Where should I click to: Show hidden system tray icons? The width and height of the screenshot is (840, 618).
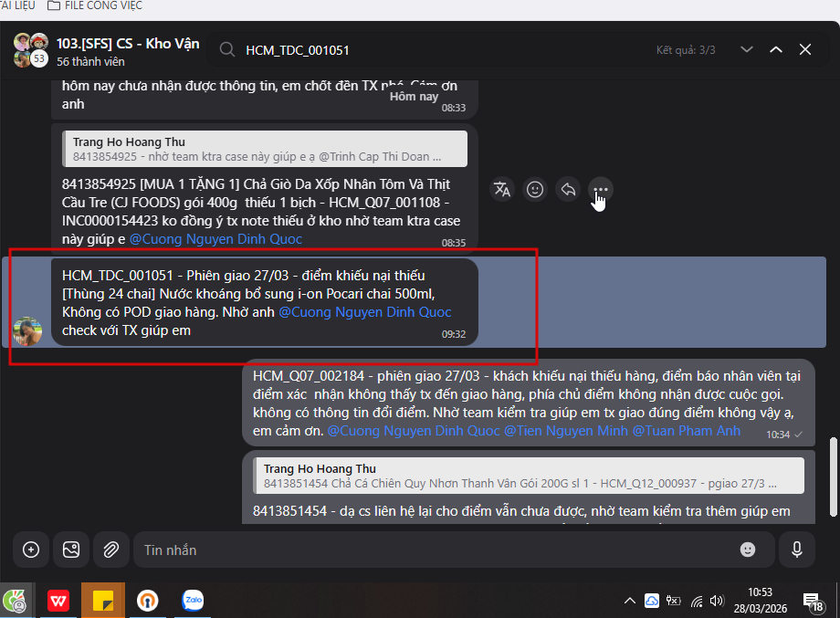point(629,601)
